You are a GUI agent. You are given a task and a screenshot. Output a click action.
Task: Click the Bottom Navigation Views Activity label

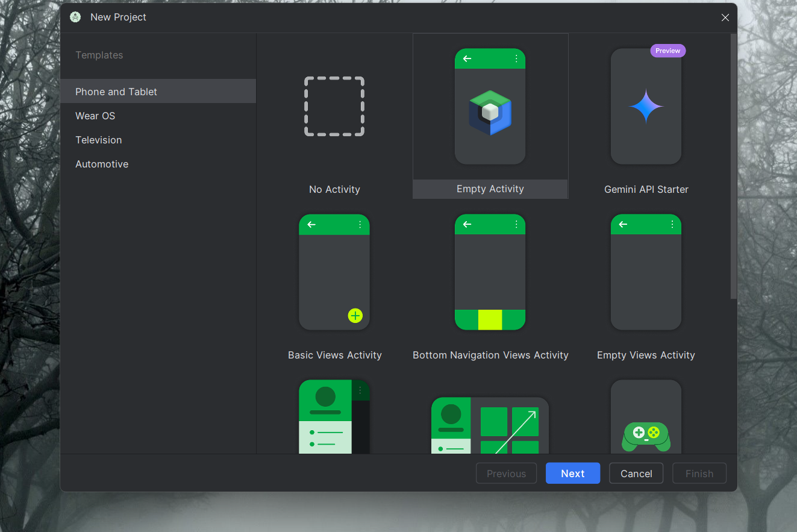point(490,355)
